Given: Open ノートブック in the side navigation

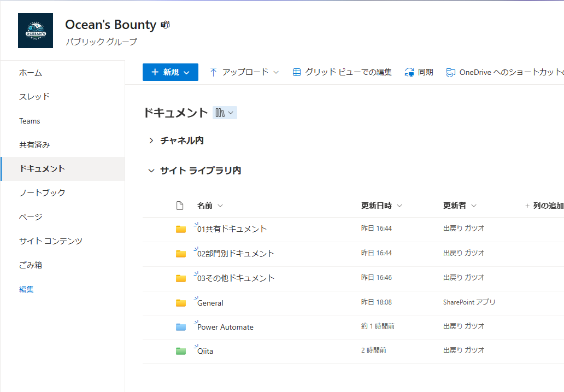Looking at the screenshot, I should [x=42, y=192].
